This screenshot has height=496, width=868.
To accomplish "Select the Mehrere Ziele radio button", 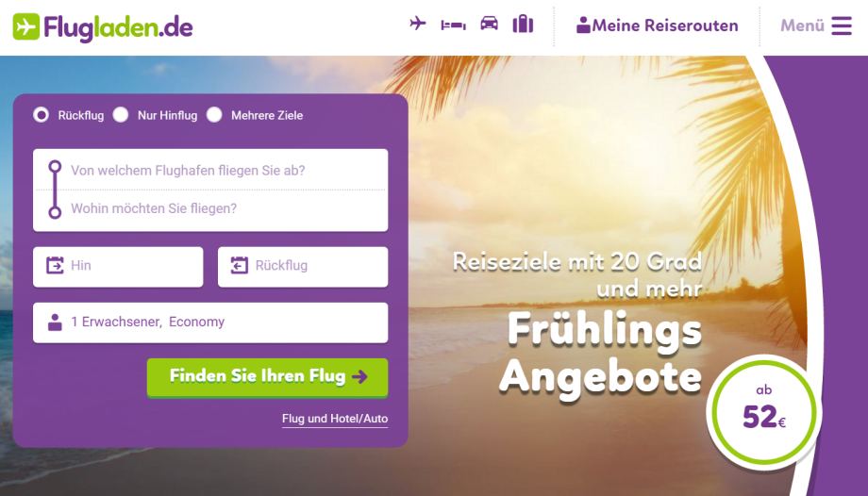I will 214,115.
